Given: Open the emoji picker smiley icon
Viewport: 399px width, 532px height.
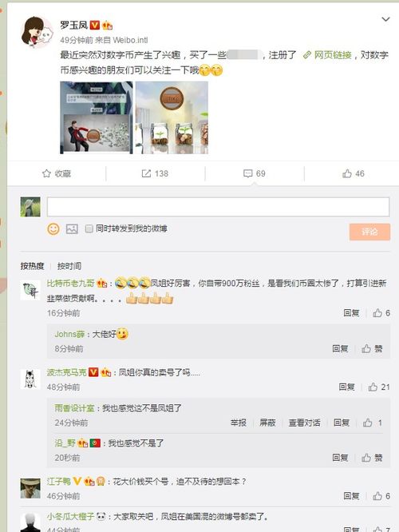Looking at the screenshot, I should (x=53, y=229).
